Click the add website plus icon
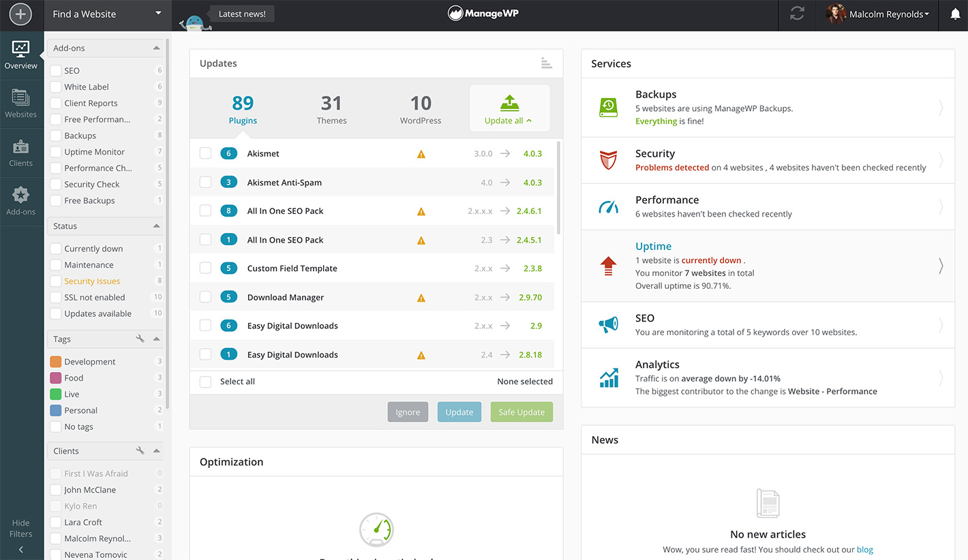Screen dimensions: 968x560 (x=21, y=14)
